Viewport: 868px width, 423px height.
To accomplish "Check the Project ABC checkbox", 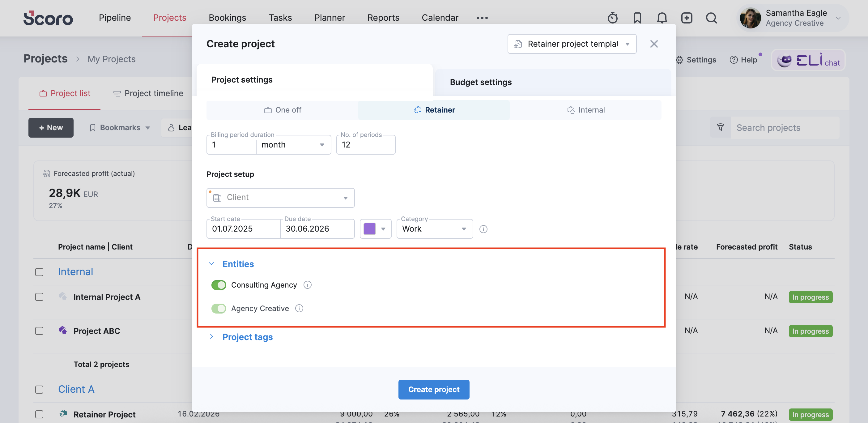I will click(x=39, y=331).
